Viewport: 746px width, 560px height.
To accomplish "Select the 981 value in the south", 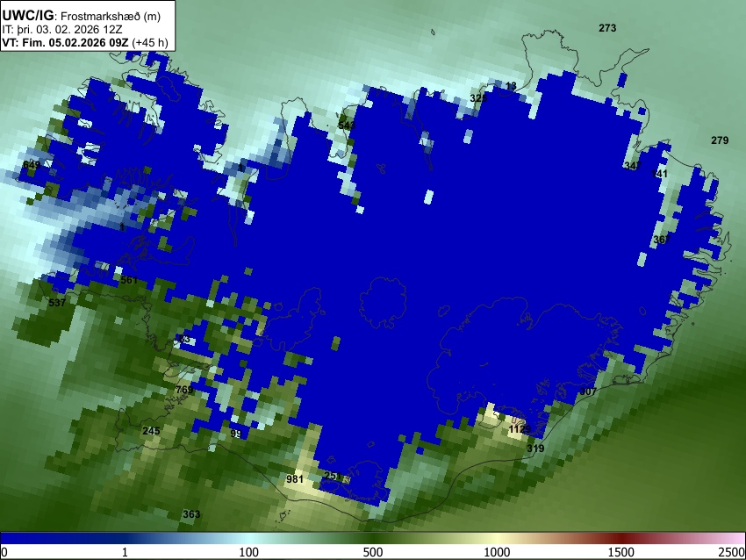I will coord(294,478).
